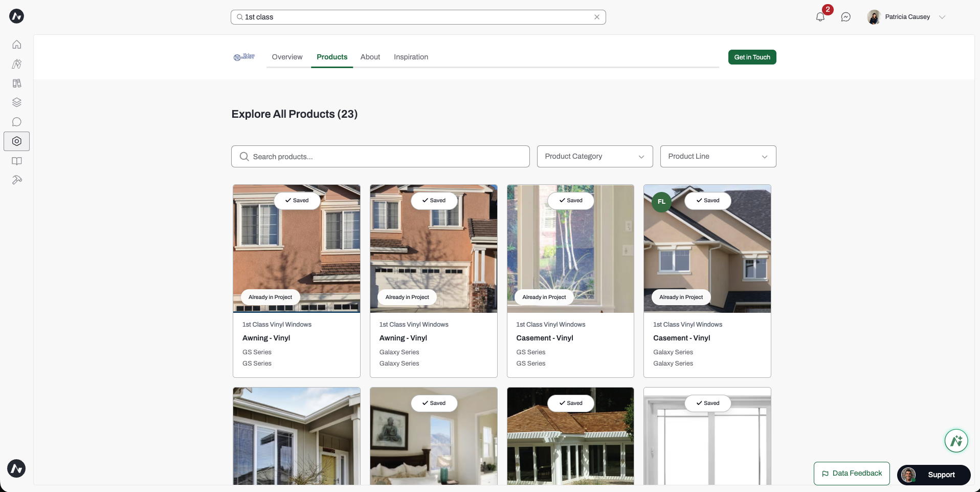This screenshot has width=980, height=492.
Task: Open the About tab
Action: pyautogui.click(x=370, y=57)
